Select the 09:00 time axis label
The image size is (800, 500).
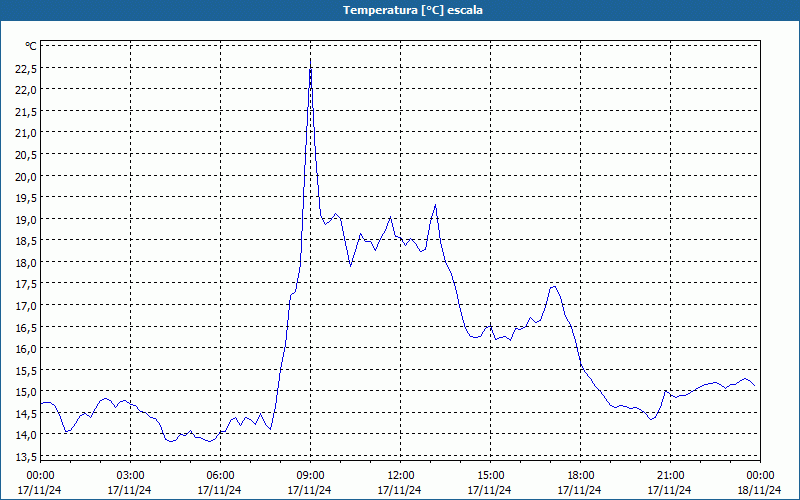click(311, 476)
